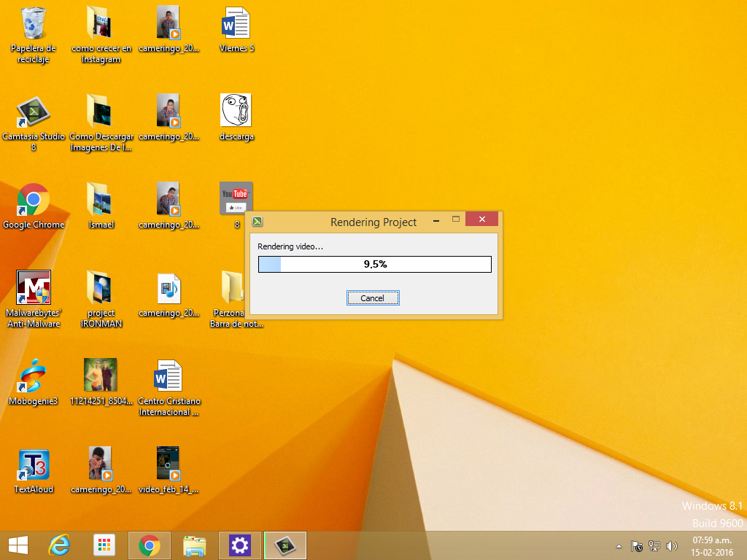Open the volume speaker tray icon
The width and height of the screenshot is (747, 560).
coord(672,546)
